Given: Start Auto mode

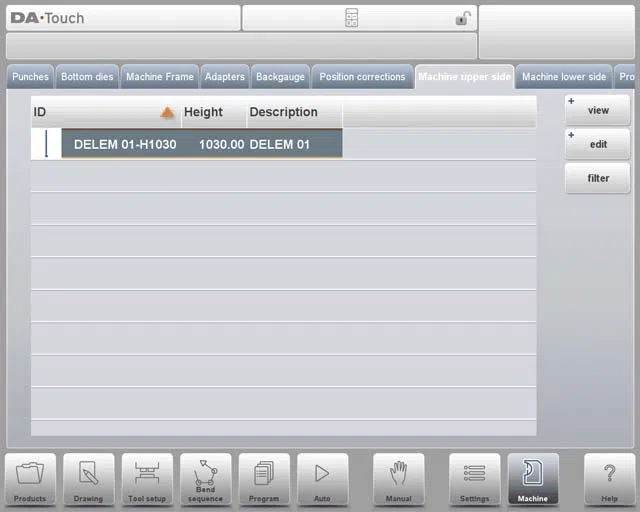Looking at the screenshot, I should [x=322, y=480].
